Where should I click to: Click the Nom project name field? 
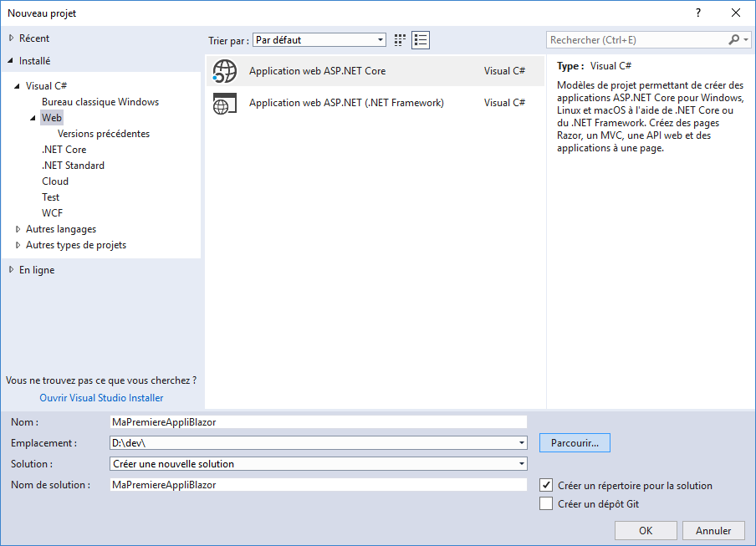pos(319,421)
